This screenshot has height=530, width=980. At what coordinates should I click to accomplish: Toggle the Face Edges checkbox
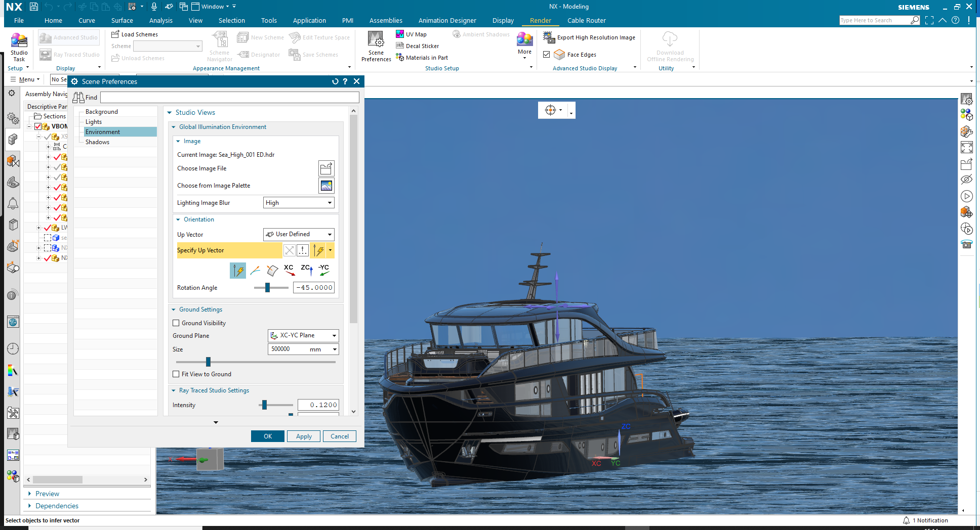[x=547, y=54]
